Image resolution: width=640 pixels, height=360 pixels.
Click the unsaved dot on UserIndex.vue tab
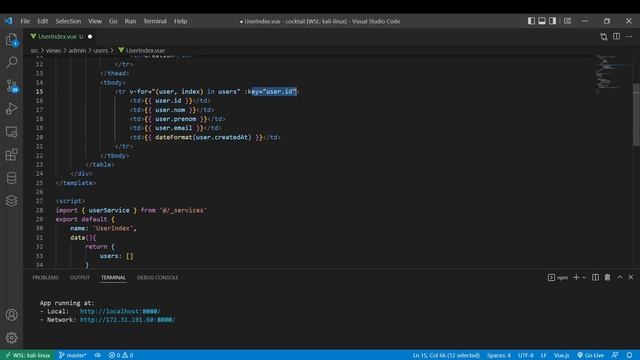[90, 37]
